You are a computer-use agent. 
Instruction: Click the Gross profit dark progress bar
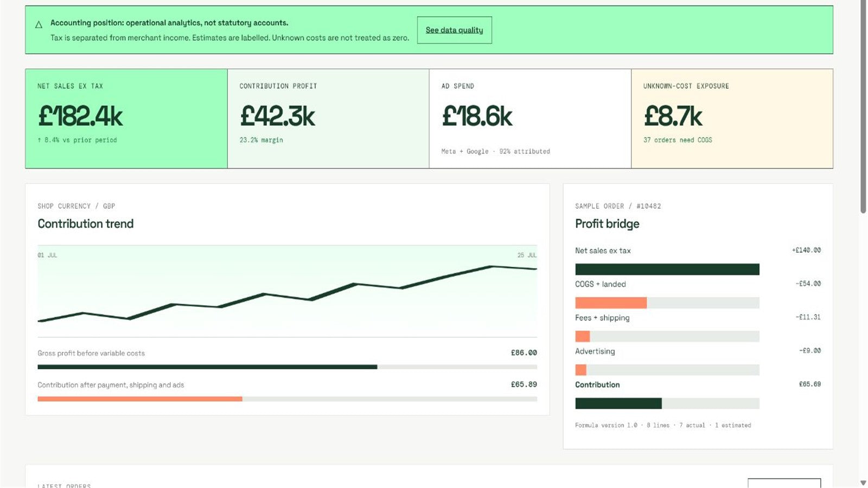coord(207,367)
